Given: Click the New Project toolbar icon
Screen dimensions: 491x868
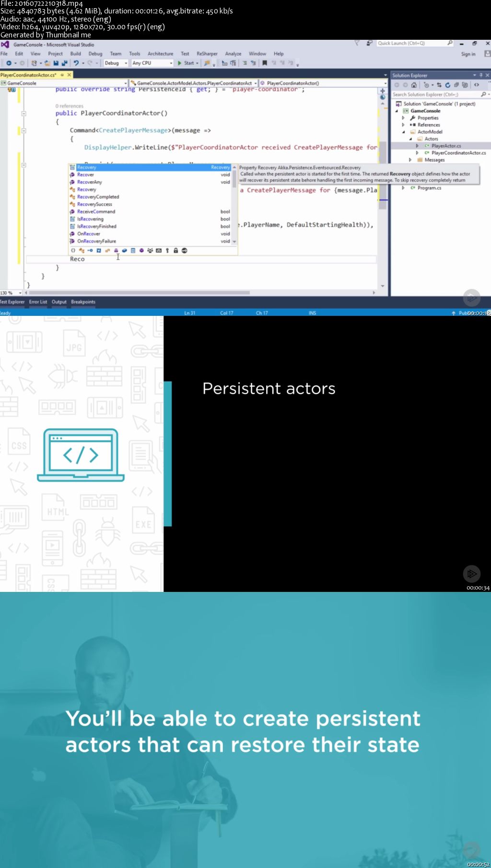Looking at the screenshot, I should (x=34, y=63).
